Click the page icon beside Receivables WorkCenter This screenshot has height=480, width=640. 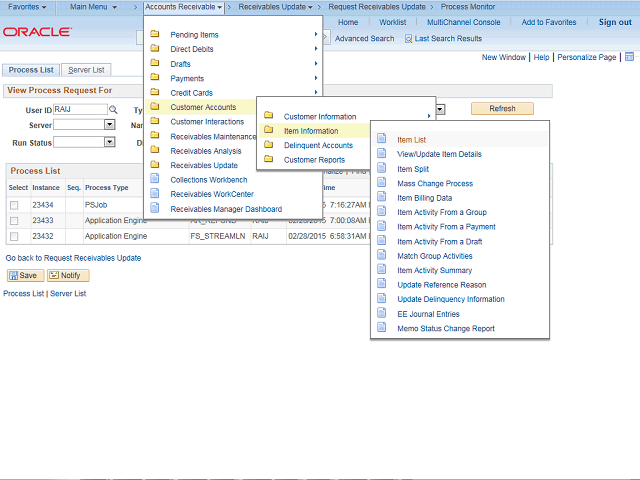(x=155, y=193)
